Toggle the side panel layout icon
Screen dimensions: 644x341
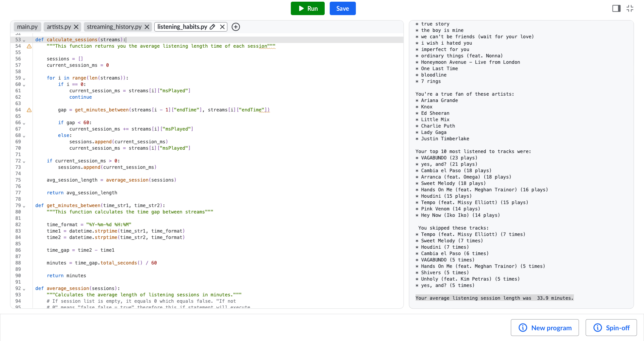point(616,8)
